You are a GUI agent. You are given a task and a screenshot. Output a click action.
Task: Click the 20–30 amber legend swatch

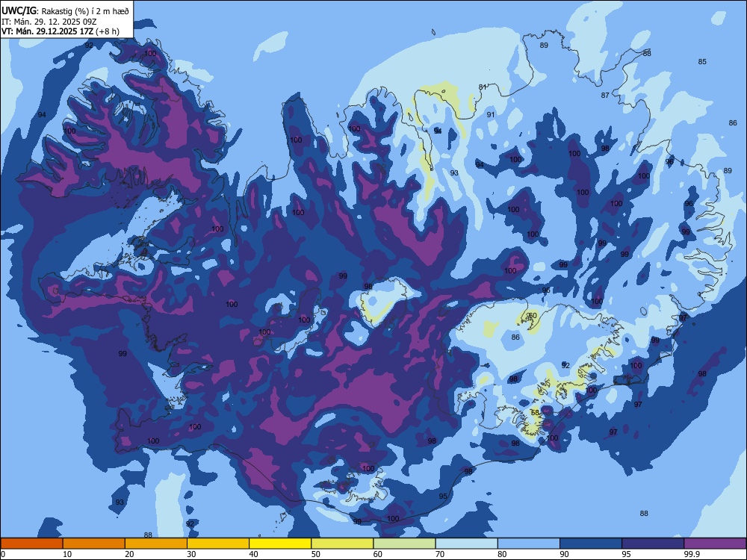point(156,544)
